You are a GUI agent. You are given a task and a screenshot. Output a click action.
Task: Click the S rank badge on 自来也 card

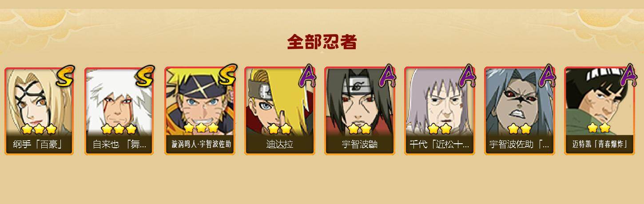click(145, 76)
